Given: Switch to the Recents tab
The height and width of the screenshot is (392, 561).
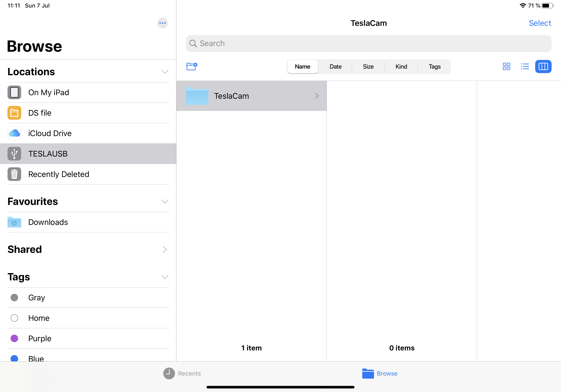Looking at the screenshot, I should (182, 373).
